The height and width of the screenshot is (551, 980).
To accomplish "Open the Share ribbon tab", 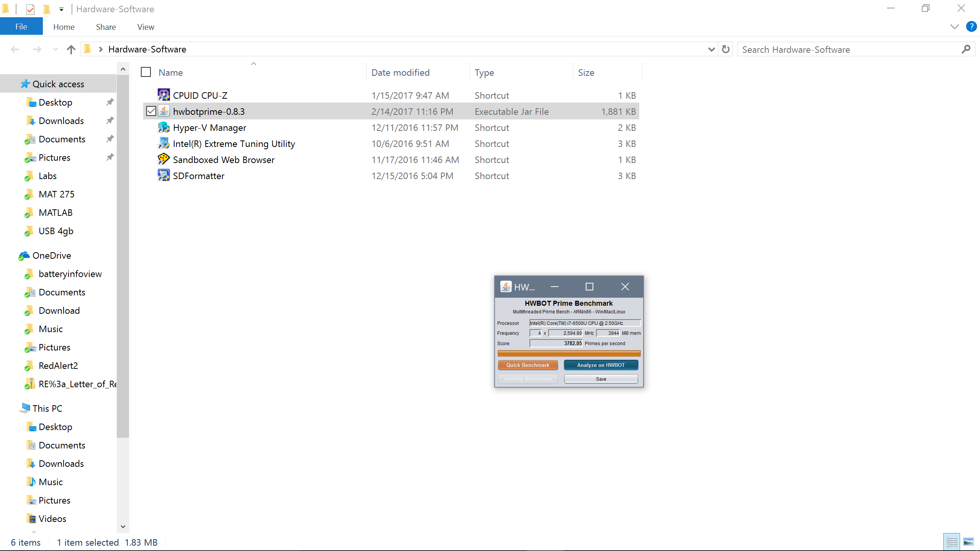I will pyautogui.click(x=106, y=27).
